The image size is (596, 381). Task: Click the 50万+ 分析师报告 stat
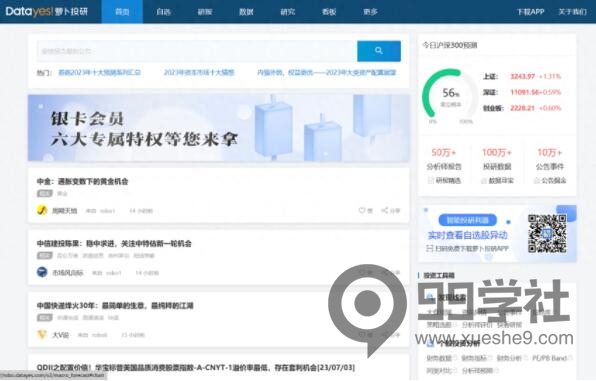[x=444, y=159]
